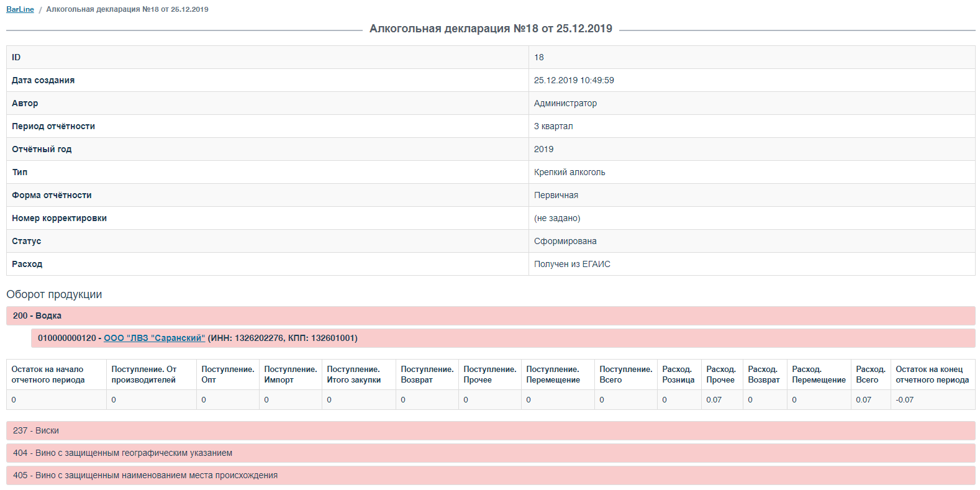The image size is (980, 490).
Task: Click the Крепкий алкоголь type value
Action: click(x=569, y=172)
